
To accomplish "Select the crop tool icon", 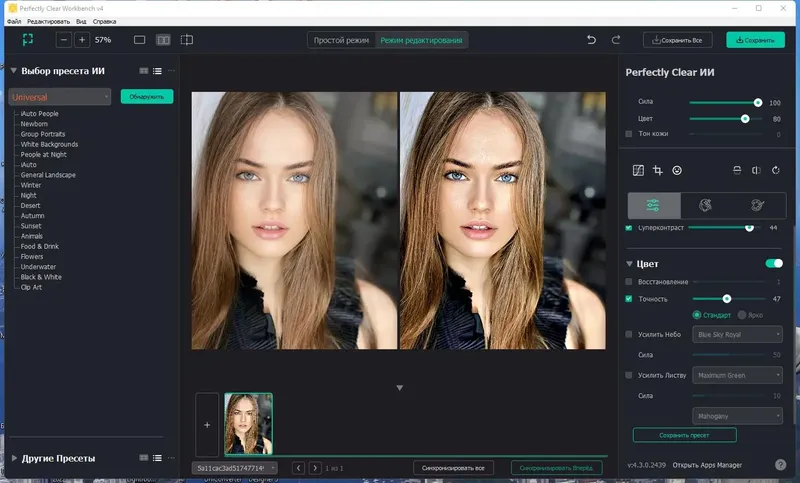I will pyautogui.click(x=658, y=170).
